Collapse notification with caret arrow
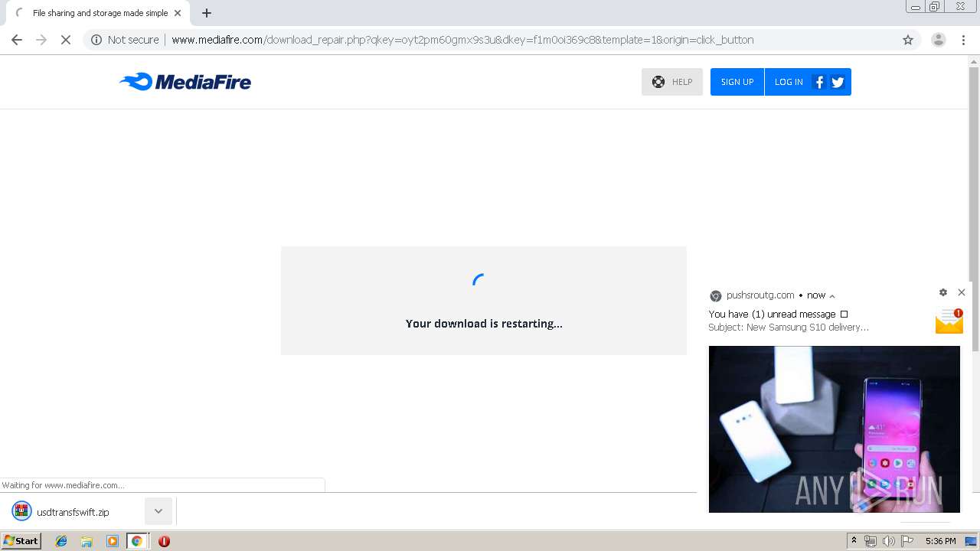The height and width of the screenshot is (551, 980). [832, 296]
